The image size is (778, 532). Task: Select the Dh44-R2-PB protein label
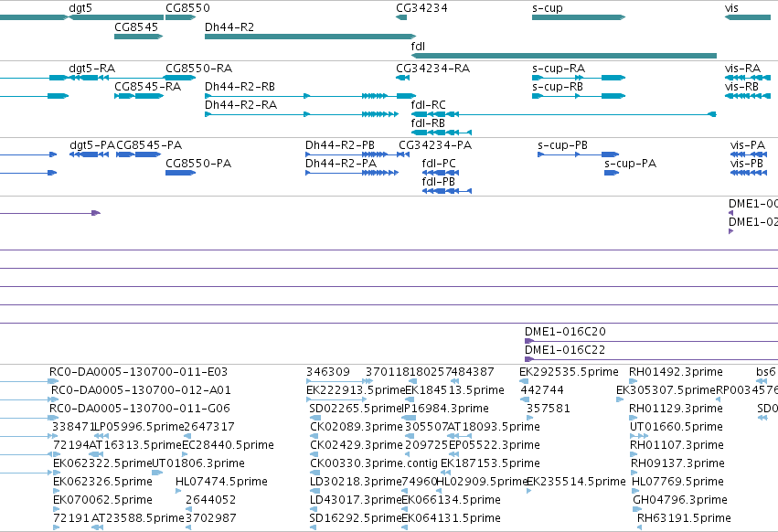pos(340,145)
